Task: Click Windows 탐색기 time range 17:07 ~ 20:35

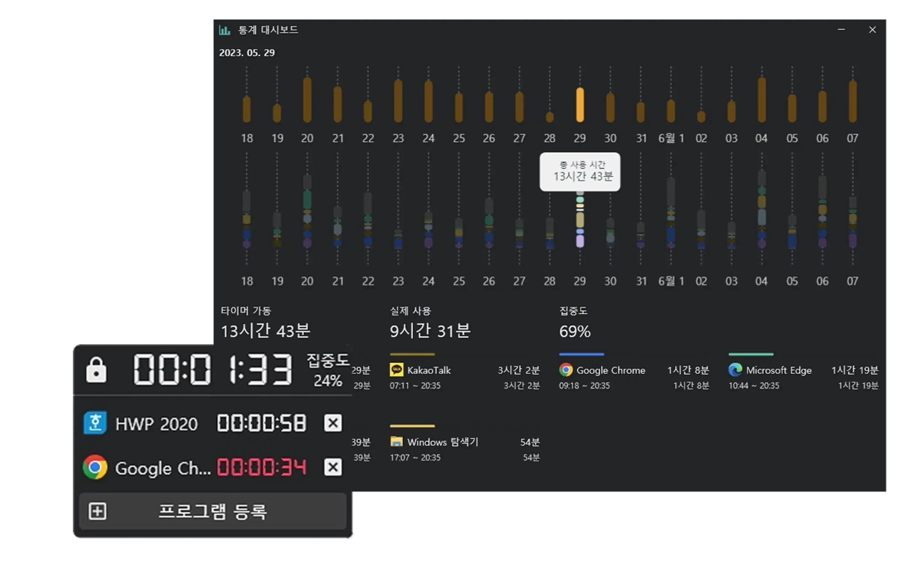Action: (415, 457)
